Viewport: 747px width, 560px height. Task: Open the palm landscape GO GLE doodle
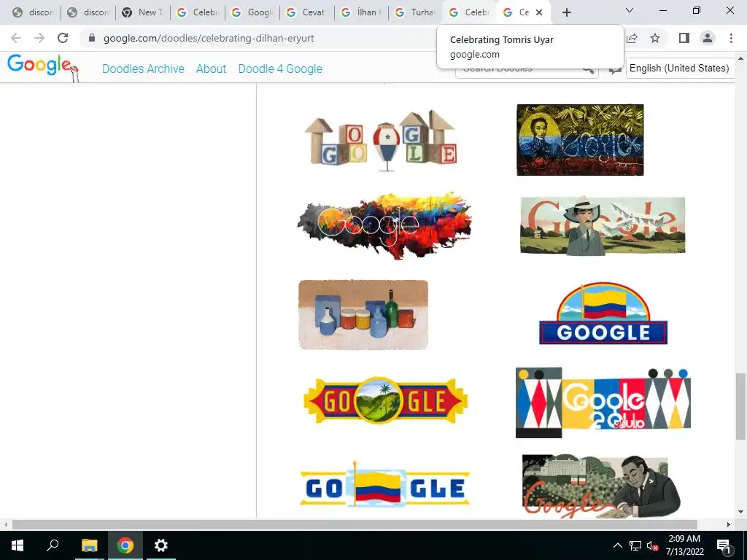pyautogui.click(x=385, y=401)
